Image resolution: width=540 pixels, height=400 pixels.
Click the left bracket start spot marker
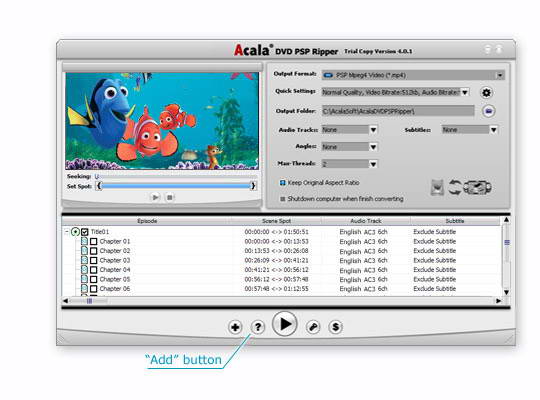(x=99, y=186)
